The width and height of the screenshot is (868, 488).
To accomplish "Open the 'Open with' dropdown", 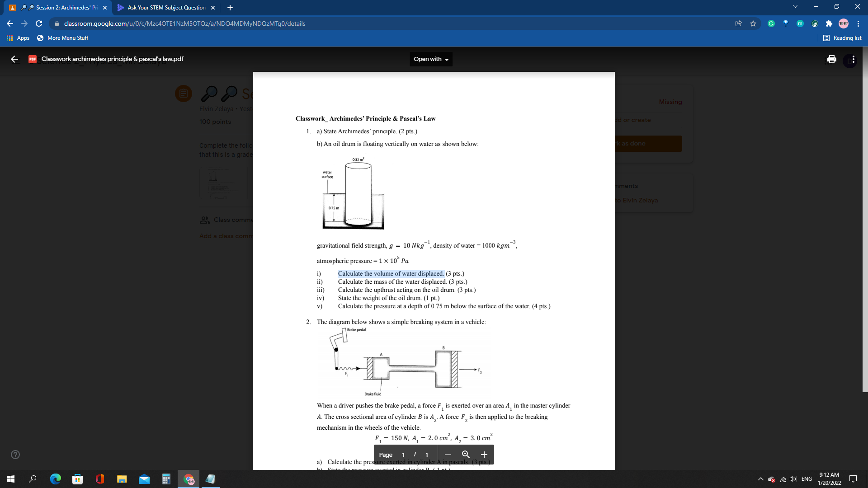I will 431,59.
